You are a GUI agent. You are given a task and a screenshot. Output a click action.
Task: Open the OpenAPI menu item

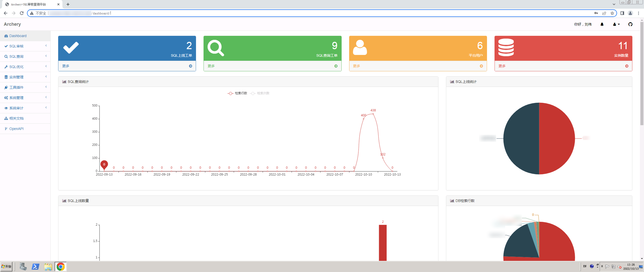[x=16, y=129]
